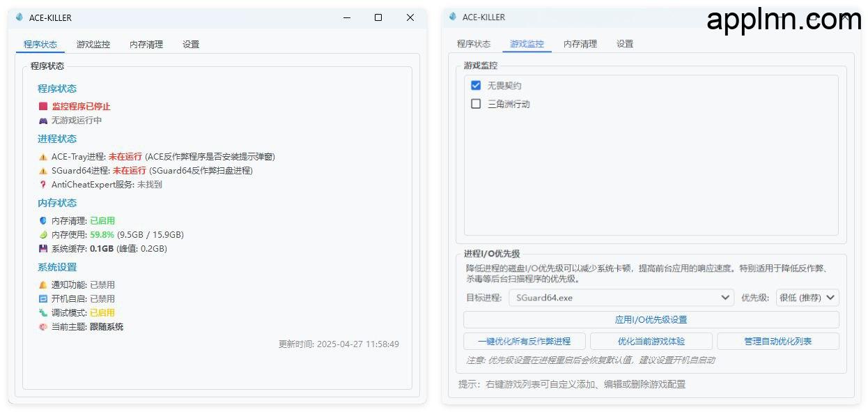This screenshot has width=868, height=412.
Task: Maximize the left ACE-KILLER window
Action: coord(378,17)
